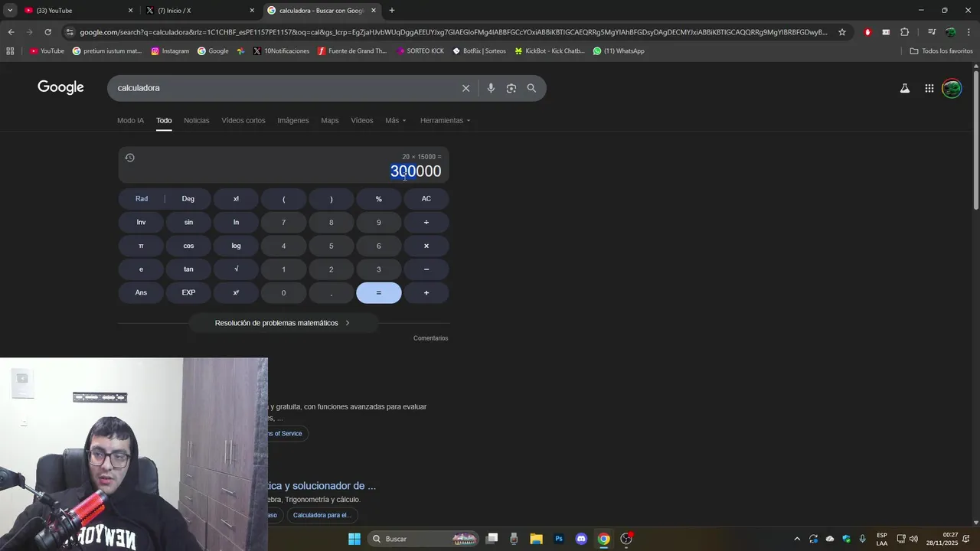Open Resolución de problemas matemáticos

(283, 323)
